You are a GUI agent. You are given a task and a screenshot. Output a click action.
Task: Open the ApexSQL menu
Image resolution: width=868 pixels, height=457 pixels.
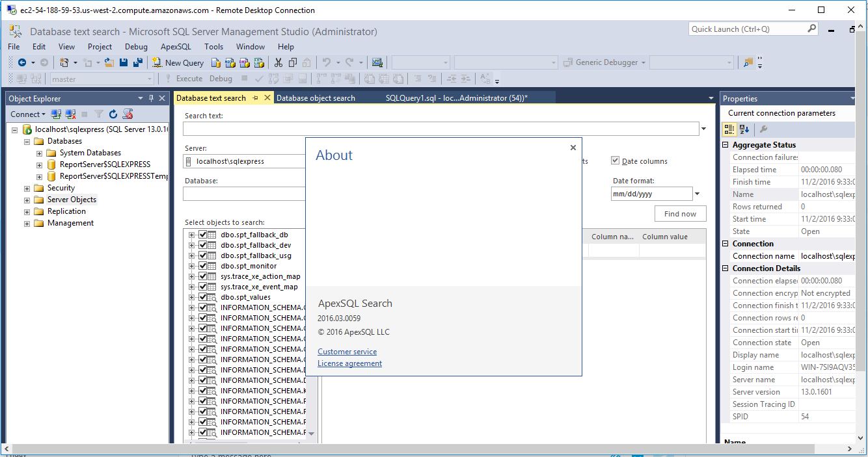176,47
